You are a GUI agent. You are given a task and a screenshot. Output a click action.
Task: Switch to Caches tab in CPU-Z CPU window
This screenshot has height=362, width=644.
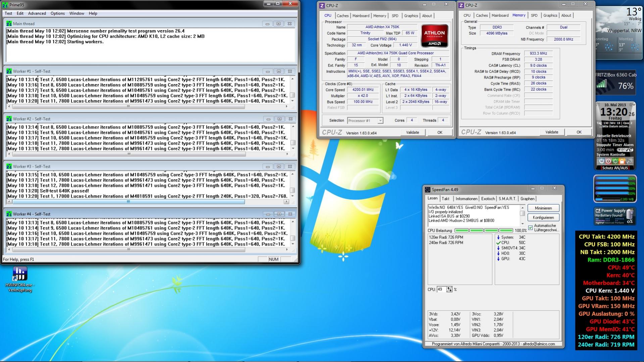click(343, 16)
